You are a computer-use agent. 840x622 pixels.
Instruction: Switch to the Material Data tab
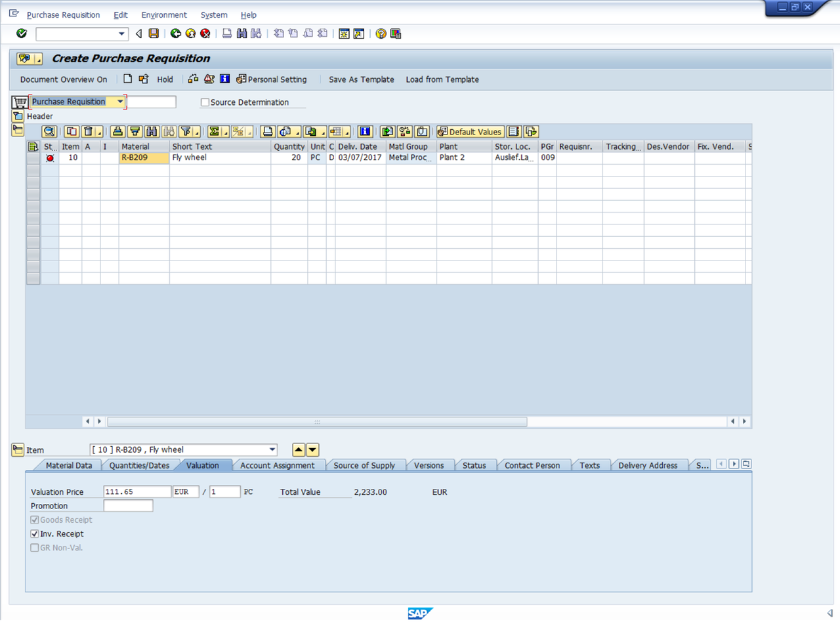(68, 465)
